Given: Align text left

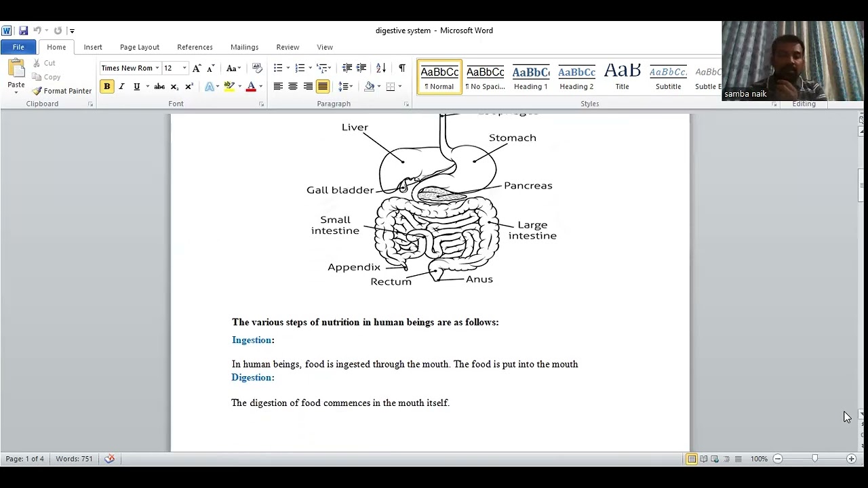Looking at the screenshot, I should point(278,86).
